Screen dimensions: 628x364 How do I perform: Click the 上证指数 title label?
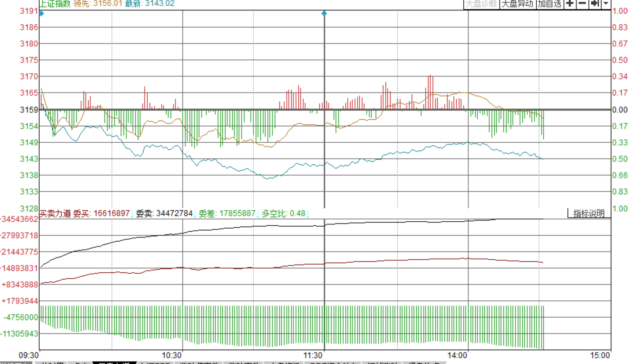[x=54, y=3]
